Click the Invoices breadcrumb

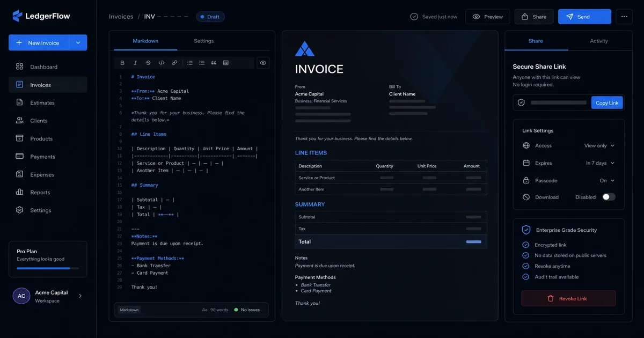[x=121, y=17]
